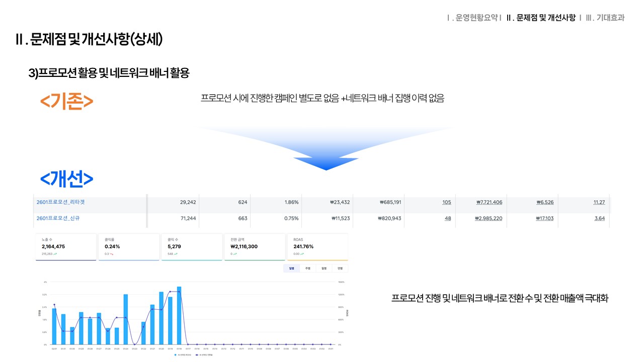Click the underlined ₩7,721,406 conversion amount
The image size is (644, 362).
pos(489,202)
